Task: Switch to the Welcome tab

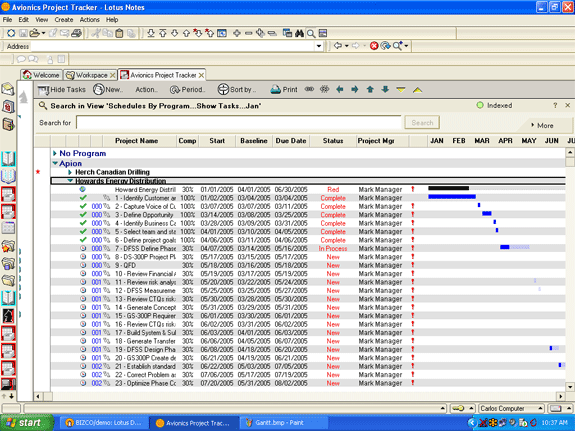Action: click(x=41, y=75)
